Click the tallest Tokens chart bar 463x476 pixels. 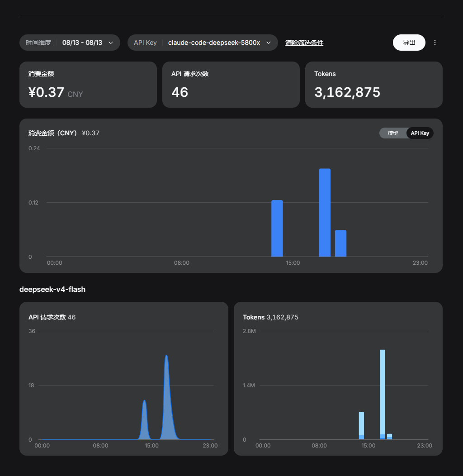[383, 395]
